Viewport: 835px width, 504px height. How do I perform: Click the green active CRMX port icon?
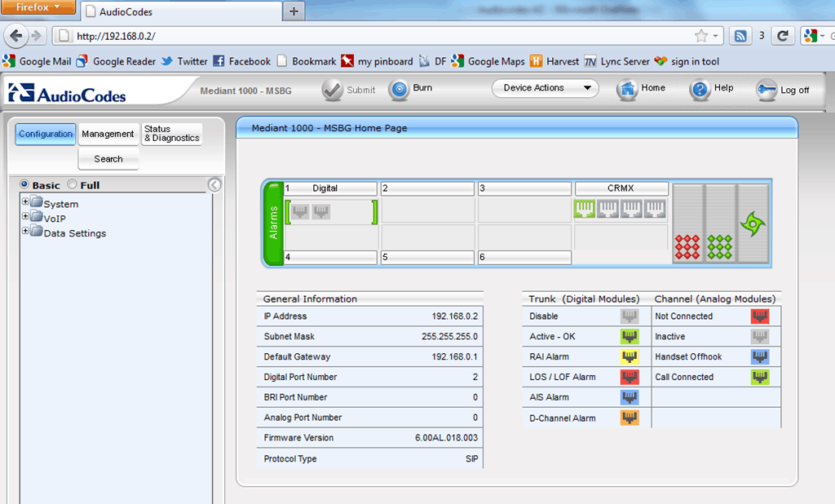click(585, 210)
